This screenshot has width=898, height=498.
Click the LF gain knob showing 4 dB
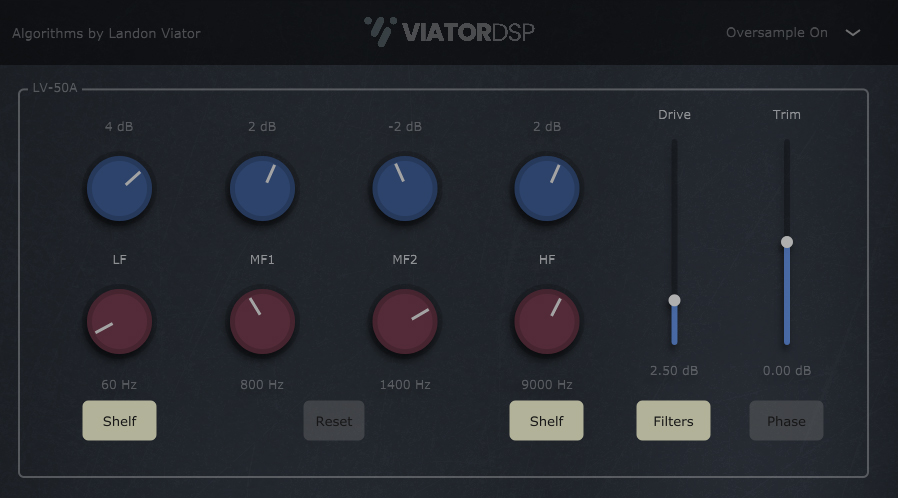pos(119,188)
